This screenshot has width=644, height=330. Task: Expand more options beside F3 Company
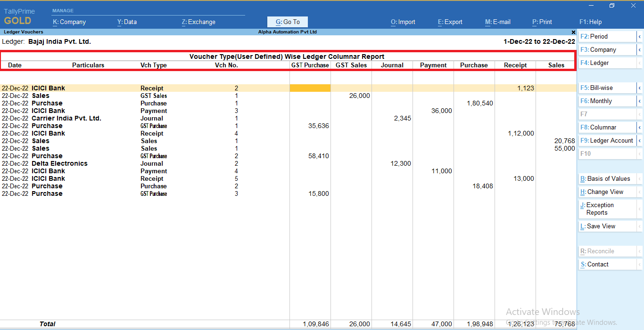point(640,49)
